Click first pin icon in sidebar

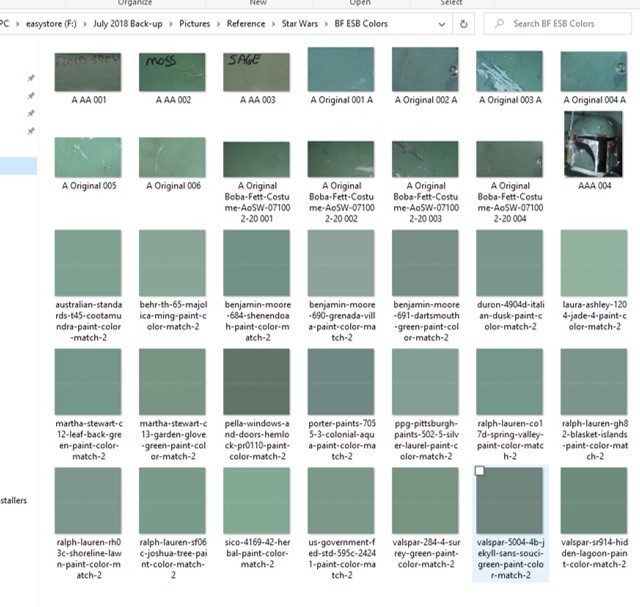tap(31, 78)
